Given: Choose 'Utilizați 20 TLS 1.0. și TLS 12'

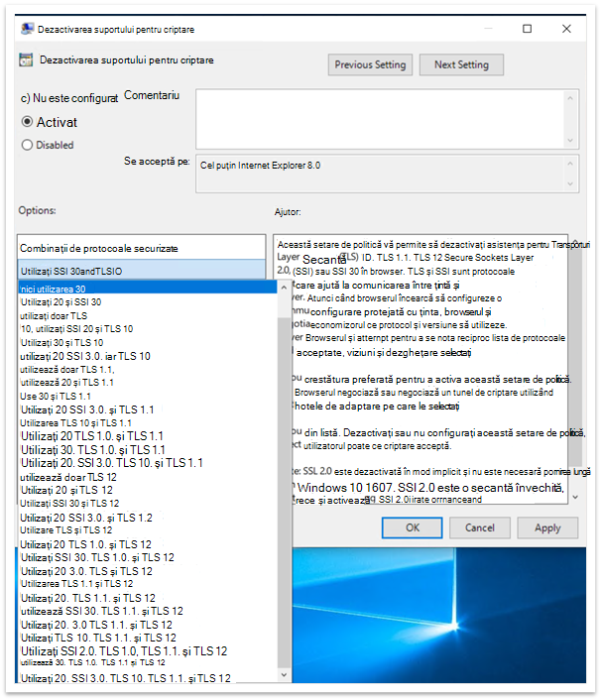Looking at the screenshot, I should pos(148,544).
